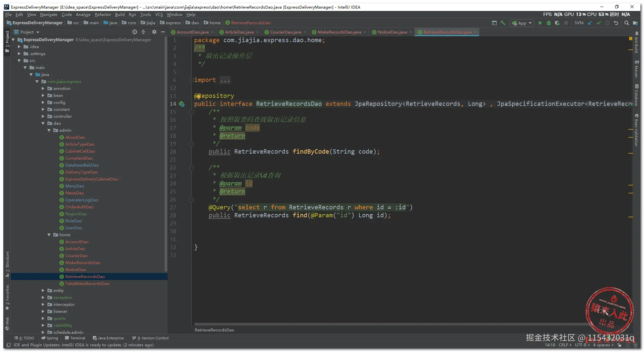Collapse the admin folder in the project tree

click(x=49, y=130)
